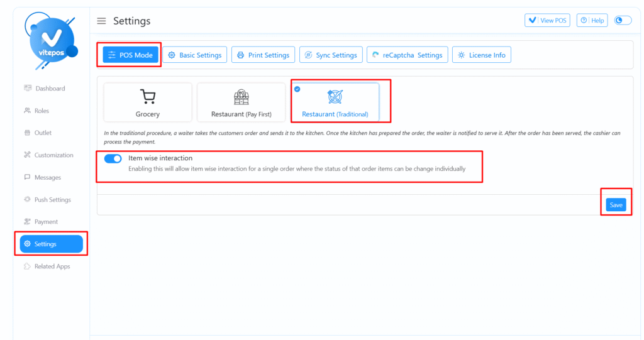
Task: Open Related Apps in sidebar
Action: coord(52,266)
